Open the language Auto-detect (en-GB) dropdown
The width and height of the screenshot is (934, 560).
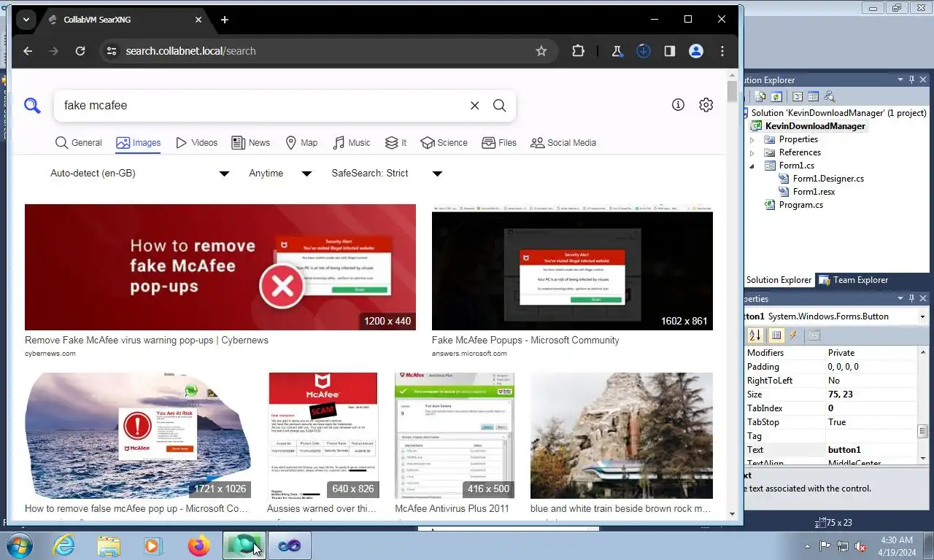[x=139, y=174]
